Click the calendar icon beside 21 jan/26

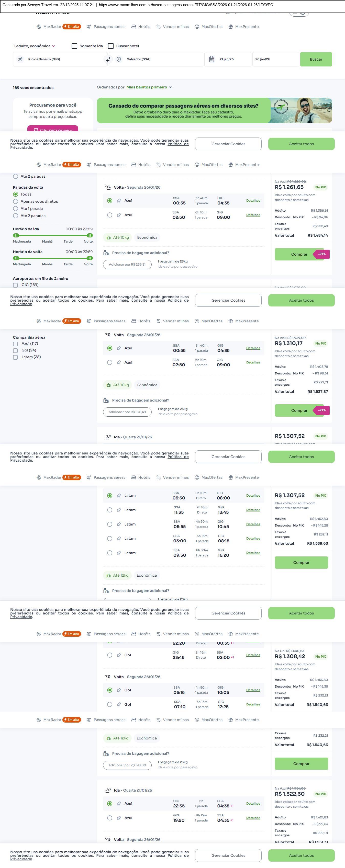[212, 59]
